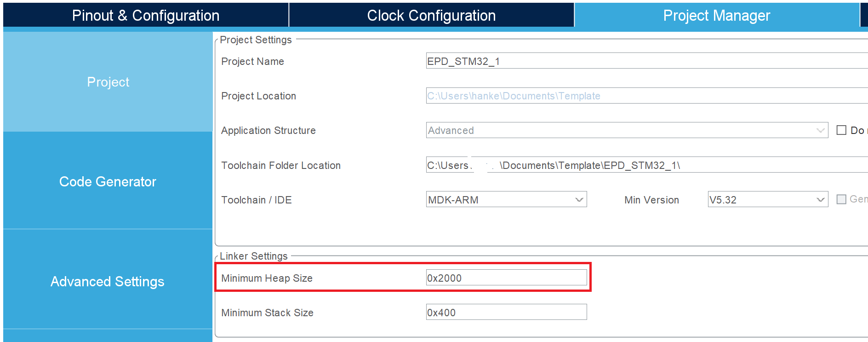Viewport: 868px width, 342px height.
Task: Click the Toolchain Folder Location field
Action: [x=644, y=165]
